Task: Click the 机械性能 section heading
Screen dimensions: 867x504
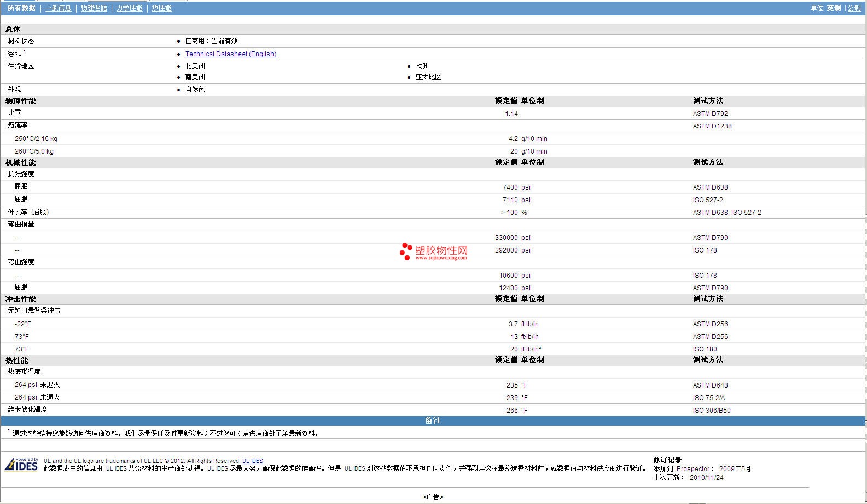Action: click(x=21, y=162)
